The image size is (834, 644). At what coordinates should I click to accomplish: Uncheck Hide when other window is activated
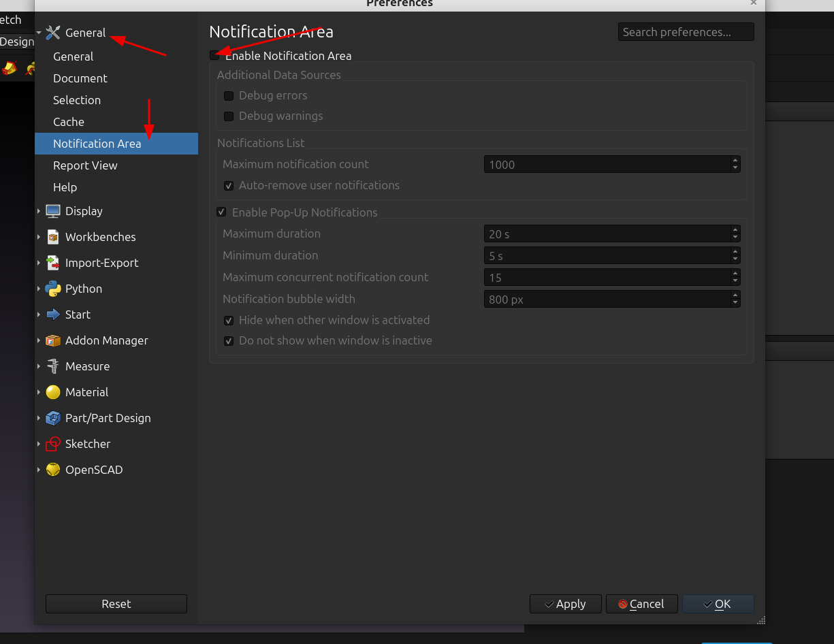coord(229,321)
